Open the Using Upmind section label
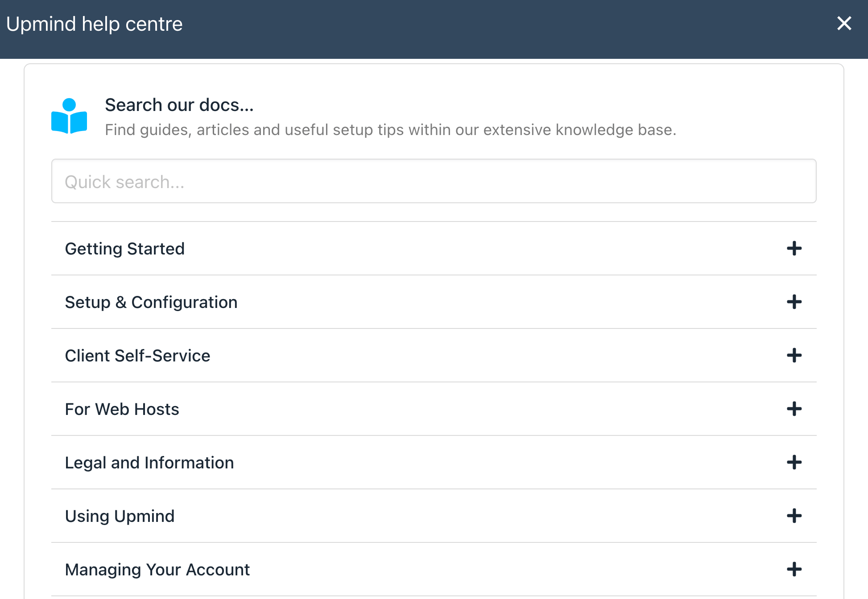Screen dimensions: 868x599 tap(120, 516)
